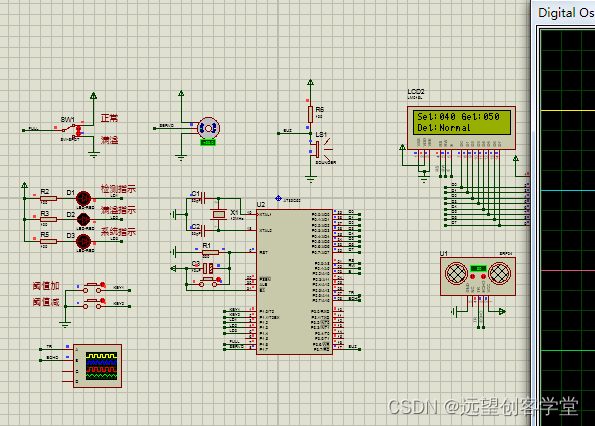Image resolution: width=595 pixels, height=426 pixels.
Task: Click the green angle readout under the servo
Action: [x=208, y=143]
